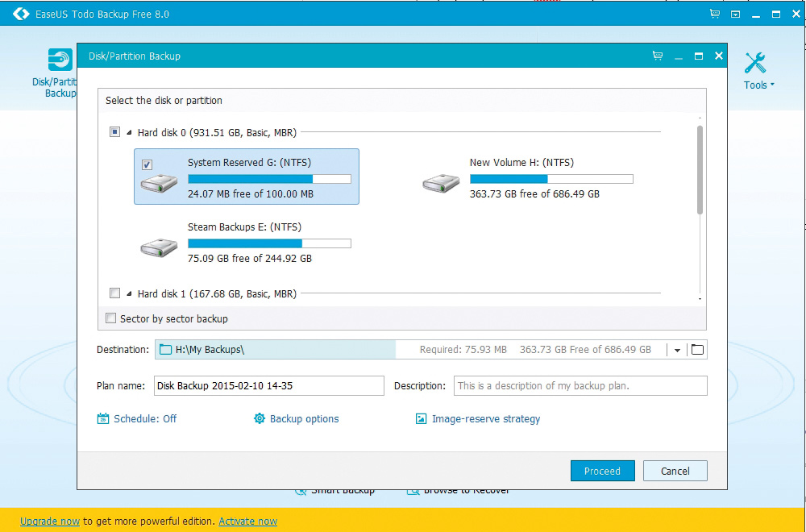The image size is (806, 532).
Task: Click the New Volume H: usage bar
Action: [551, 179]
